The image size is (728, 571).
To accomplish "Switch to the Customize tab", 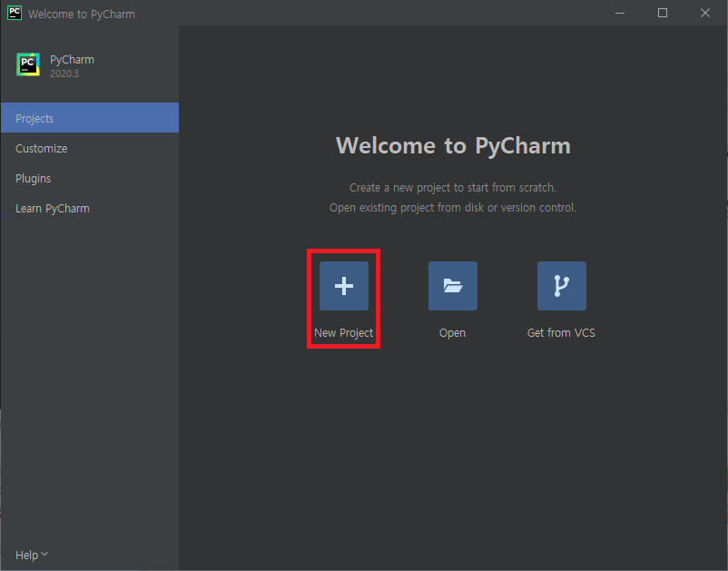I will (90, 149).
